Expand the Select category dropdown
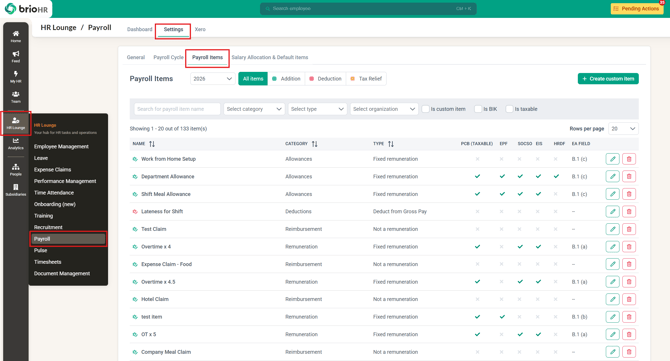The height and width of the screenshot is (361, 670). 254,109
